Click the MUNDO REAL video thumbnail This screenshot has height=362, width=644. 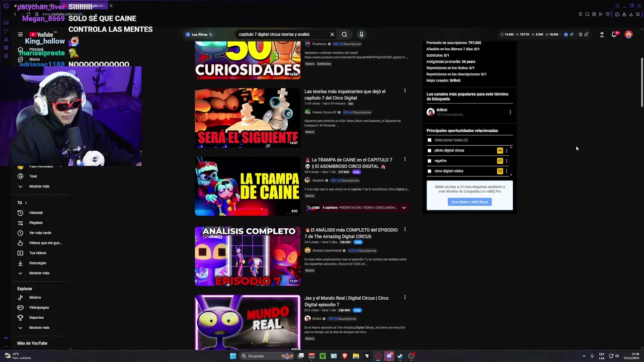(x=248, y=322)
